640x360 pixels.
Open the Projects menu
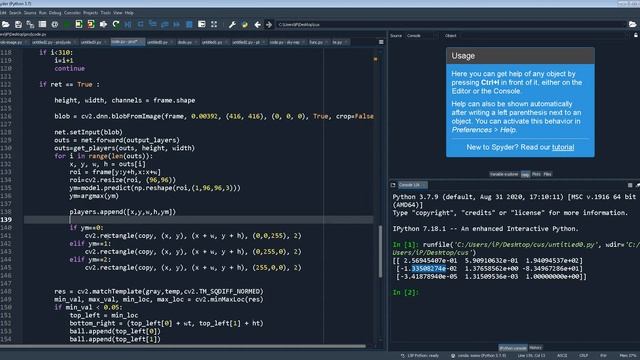(91, 13)
